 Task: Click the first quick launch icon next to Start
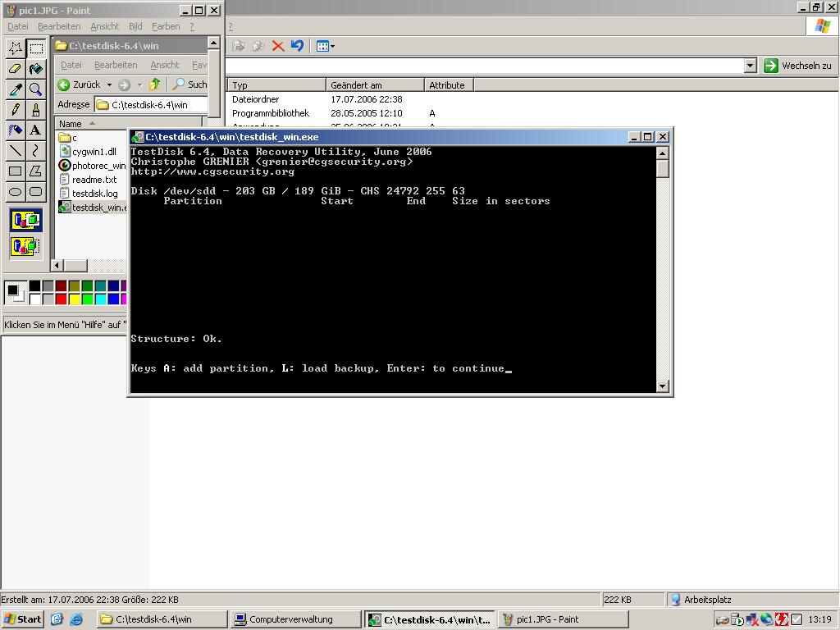57,619
